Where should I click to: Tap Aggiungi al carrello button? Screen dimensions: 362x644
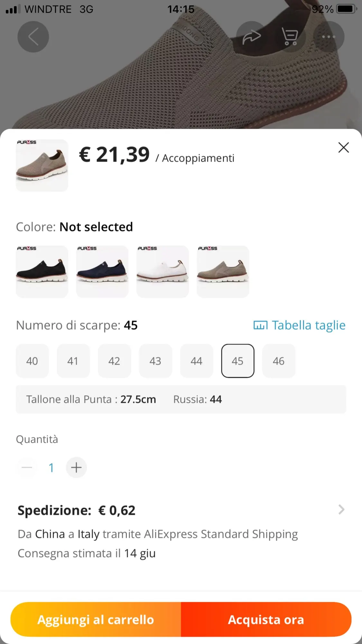(96, 620)
